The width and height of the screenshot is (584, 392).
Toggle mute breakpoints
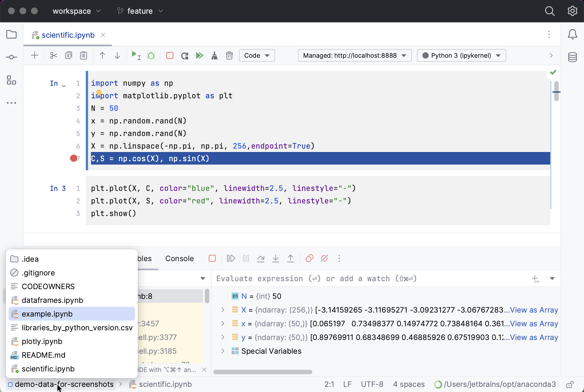(x=324, y=259)
